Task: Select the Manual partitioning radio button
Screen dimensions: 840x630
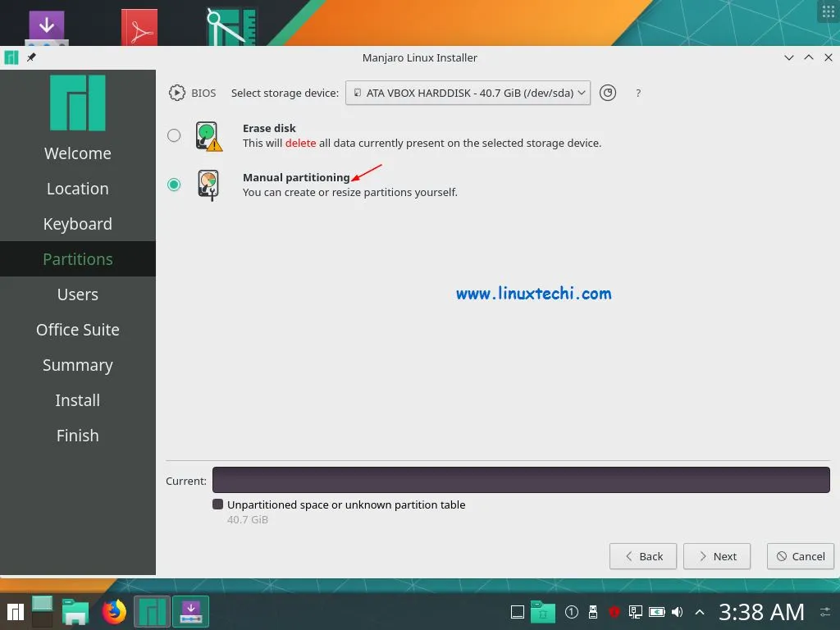Action: pyautogui.click(x=174, y=185)
